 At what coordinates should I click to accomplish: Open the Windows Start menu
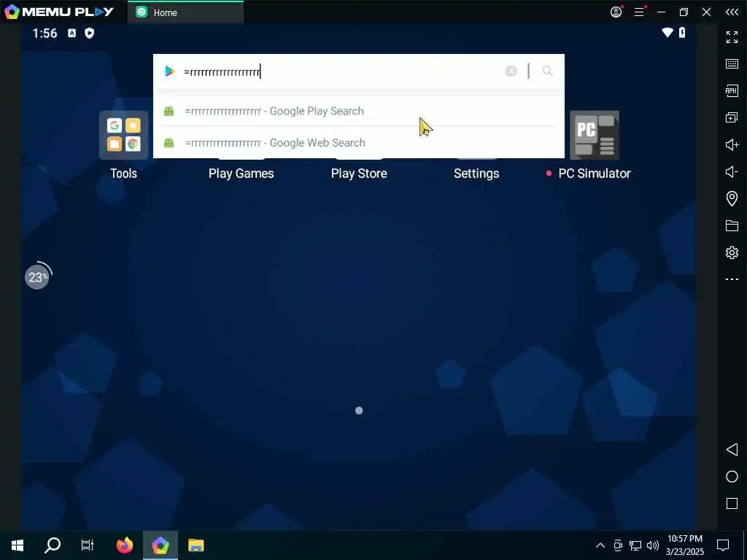click(18, 545)
